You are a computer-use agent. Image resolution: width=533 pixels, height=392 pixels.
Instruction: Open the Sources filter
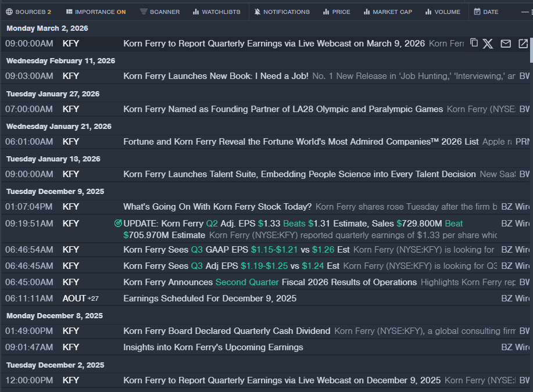[28, 12]
